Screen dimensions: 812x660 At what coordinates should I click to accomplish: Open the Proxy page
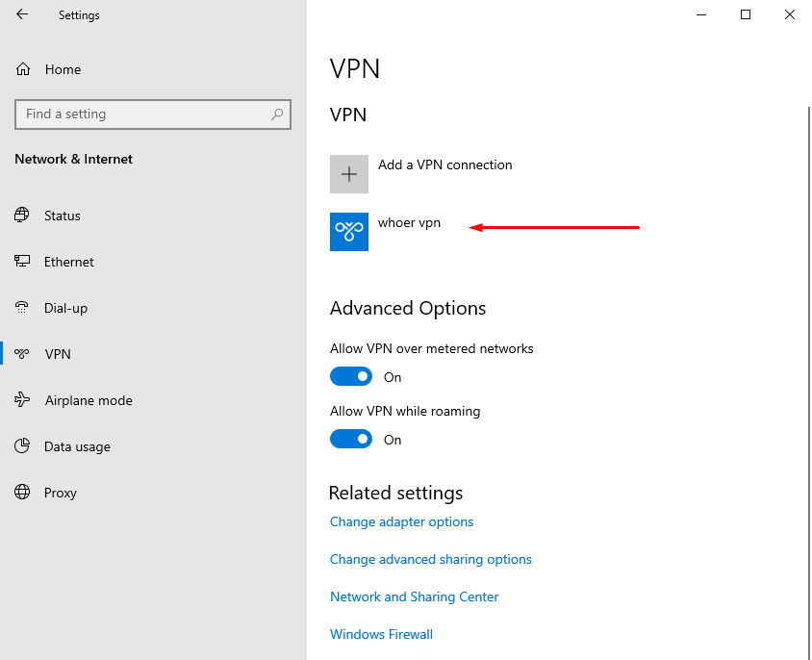pyautogui.click(x=60, y=493)
